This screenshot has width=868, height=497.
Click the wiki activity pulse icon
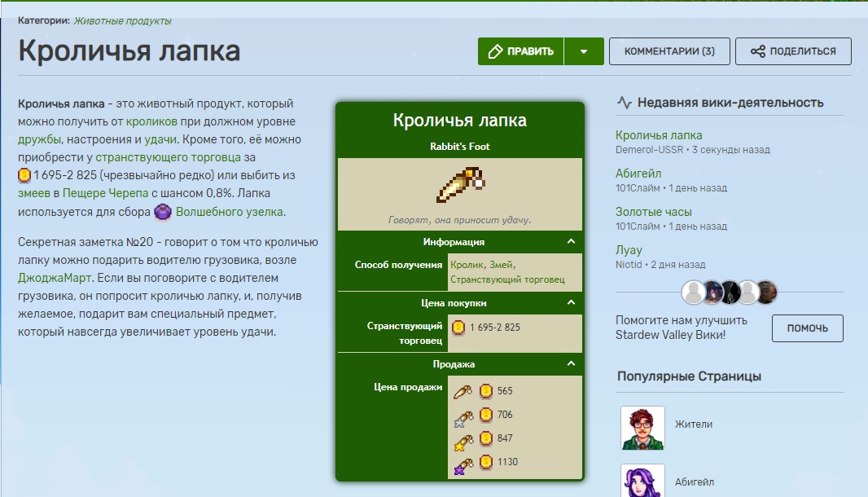pyautogui.click(x=625, y=103)
